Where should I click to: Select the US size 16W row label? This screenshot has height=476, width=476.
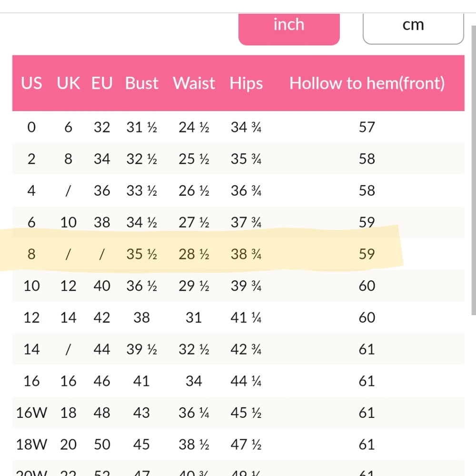pyautogui.click(x=31, y=413)
